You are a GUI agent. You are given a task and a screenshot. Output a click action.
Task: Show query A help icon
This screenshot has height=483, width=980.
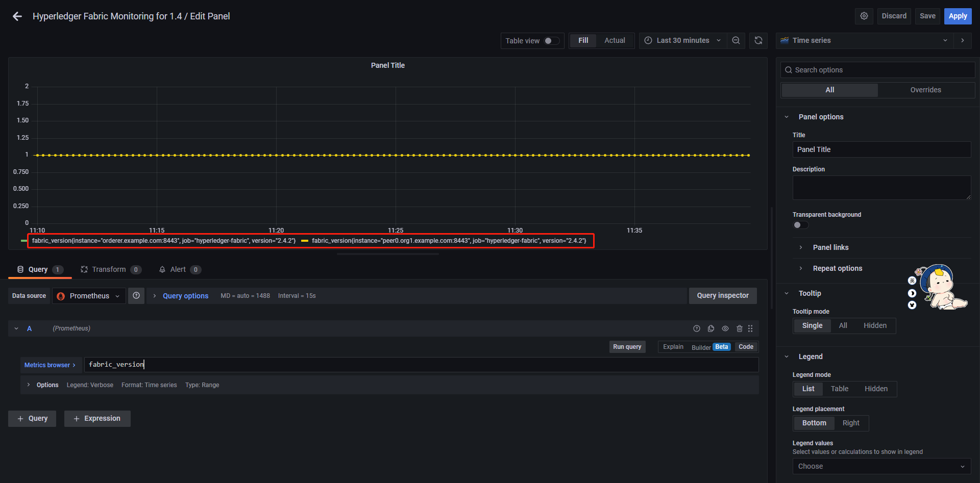(x=697, y=328)
